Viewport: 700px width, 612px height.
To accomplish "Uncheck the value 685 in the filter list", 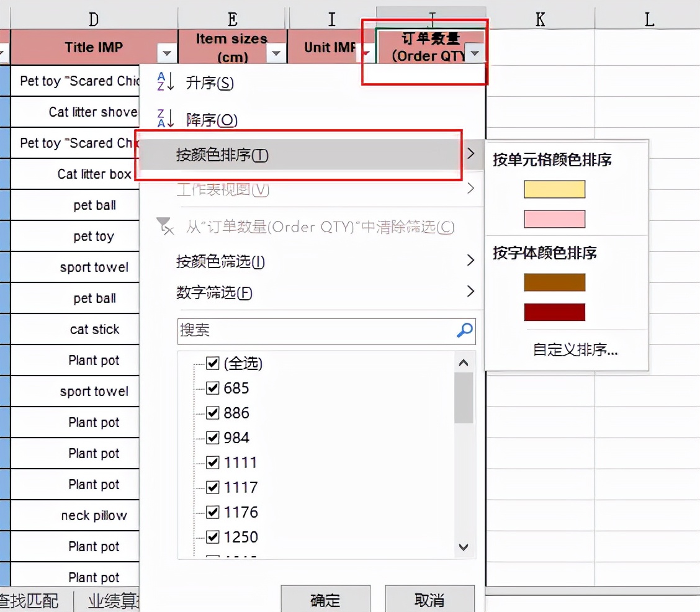I will (x=213, y=388).
